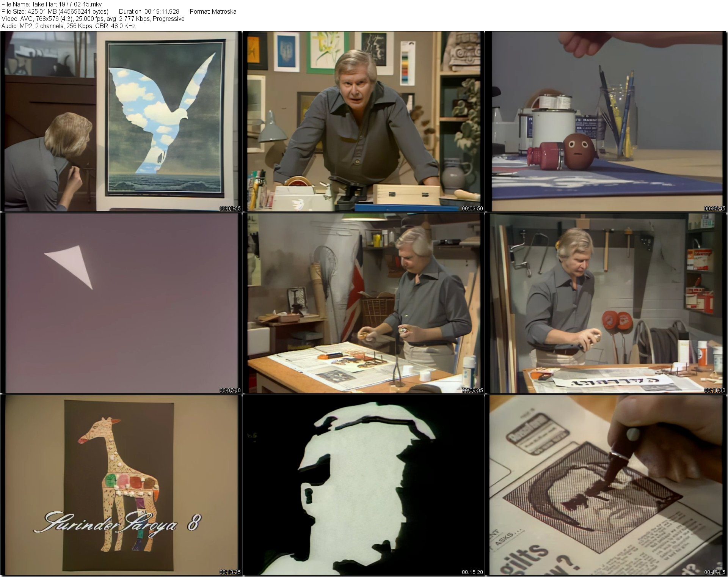Click the Duration 00:19:11.928 text
The image size is (728, 577).
149,11
